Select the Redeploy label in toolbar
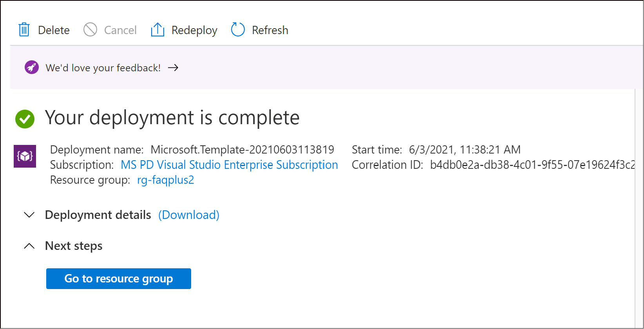Screen dimensions: 644x329 pyautogui.click(x=194, y=30)
